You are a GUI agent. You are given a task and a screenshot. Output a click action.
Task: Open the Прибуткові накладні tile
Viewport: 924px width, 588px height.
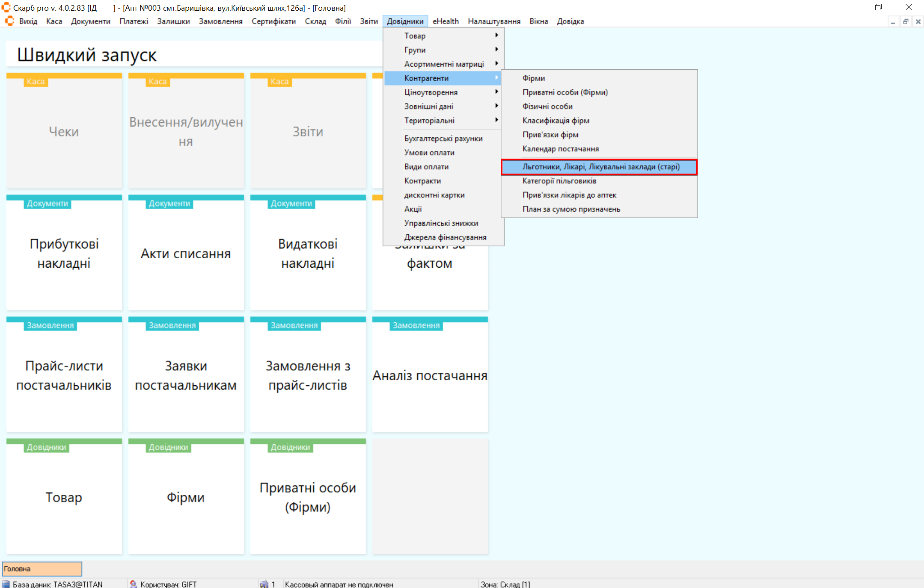(64, 253)
